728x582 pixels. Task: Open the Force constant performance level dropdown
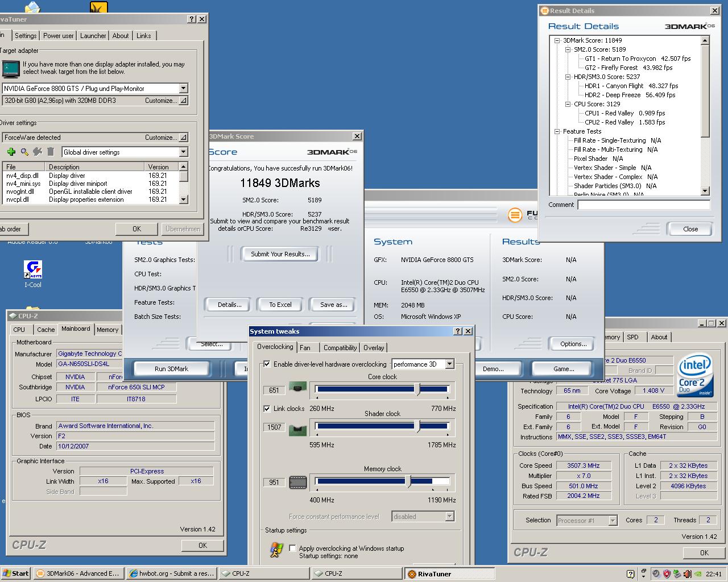click(449, 517)
